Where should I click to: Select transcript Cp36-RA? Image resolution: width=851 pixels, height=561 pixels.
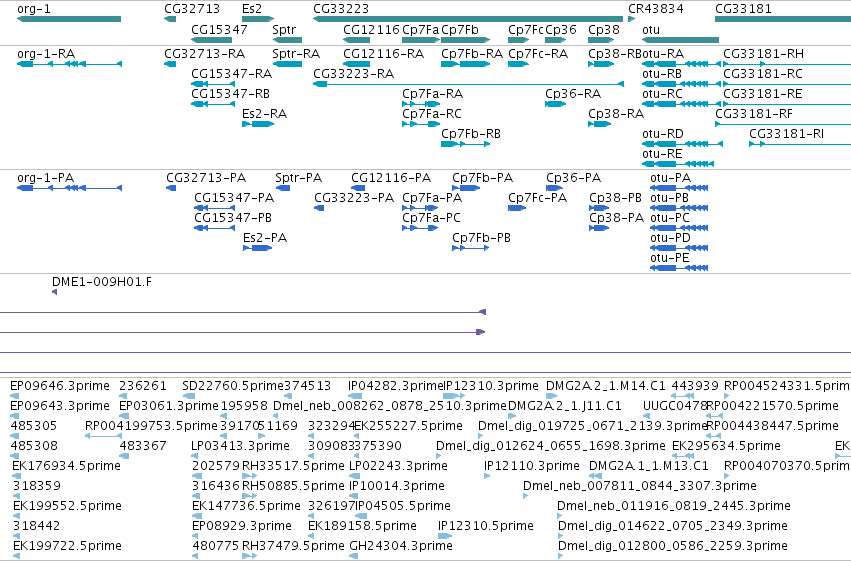click(555, 104)
